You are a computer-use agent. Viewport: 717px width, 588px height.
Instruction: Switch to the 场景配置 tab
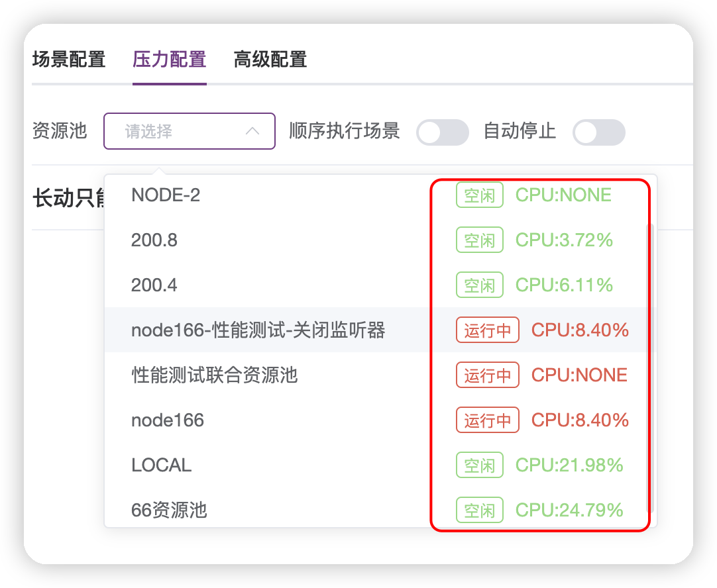(68, 59)
